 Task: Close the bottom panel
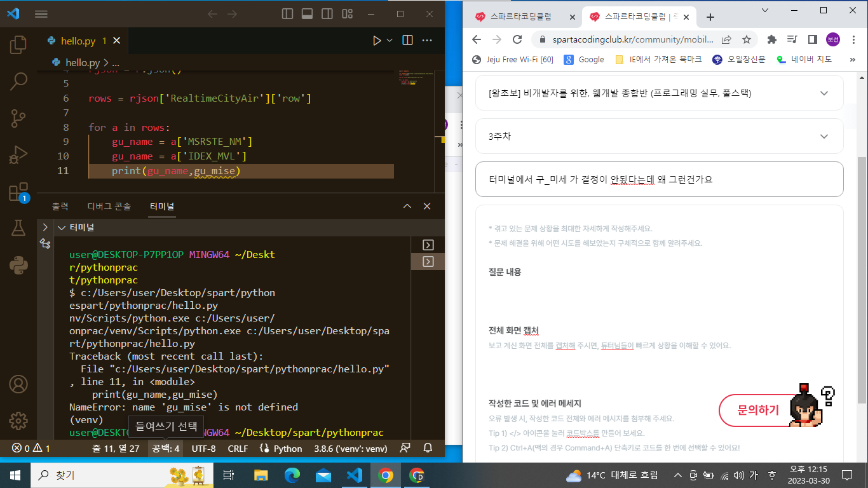427,207
